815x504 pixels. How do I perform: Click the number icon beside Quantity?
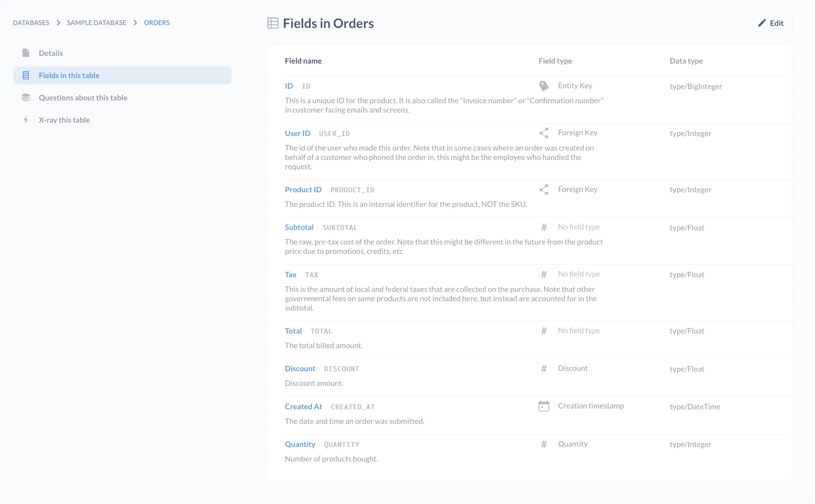(544, 444)
